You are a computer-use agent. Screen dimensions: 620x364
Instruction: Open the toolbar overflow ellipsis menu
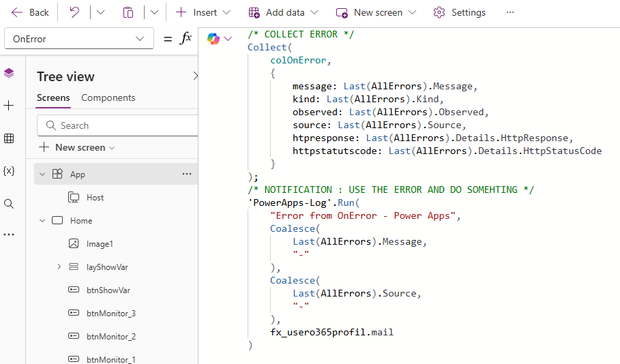click(510, 13)
